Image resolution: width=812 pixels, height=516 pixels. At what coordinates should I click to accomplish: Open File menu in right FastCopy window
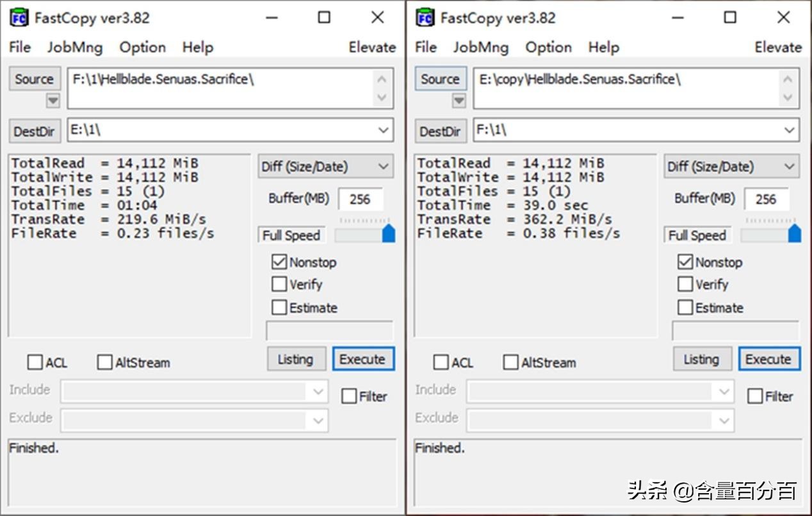426,47
